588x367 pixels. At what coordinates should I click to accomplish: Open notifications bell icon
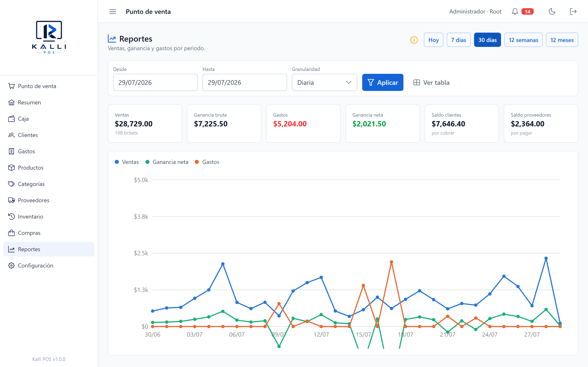click(515, 11)
